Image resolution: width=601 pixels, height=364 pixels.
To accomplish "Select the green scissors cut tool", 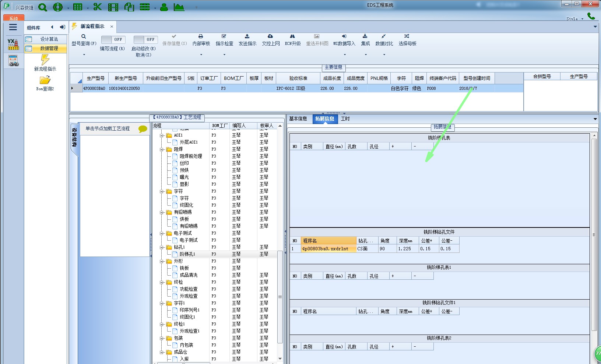I will coord(97,7).
